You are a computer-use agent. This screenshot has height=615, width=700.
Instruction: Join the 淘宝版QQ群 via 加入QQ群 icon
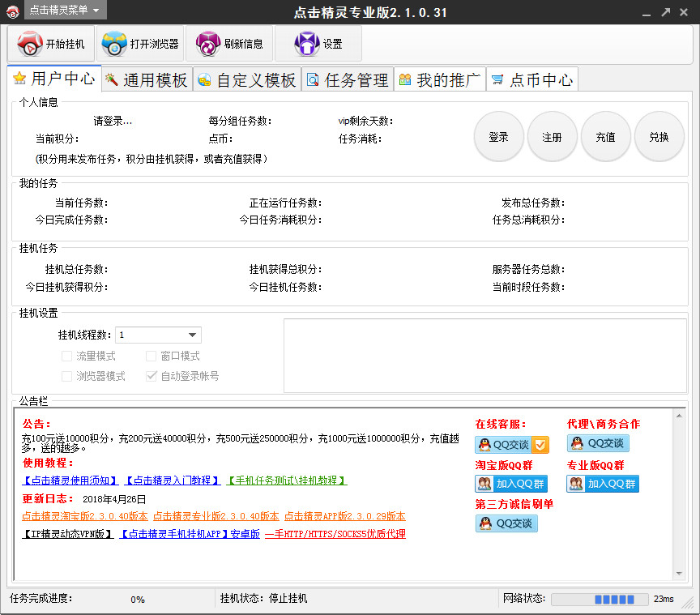pos(511,484)
